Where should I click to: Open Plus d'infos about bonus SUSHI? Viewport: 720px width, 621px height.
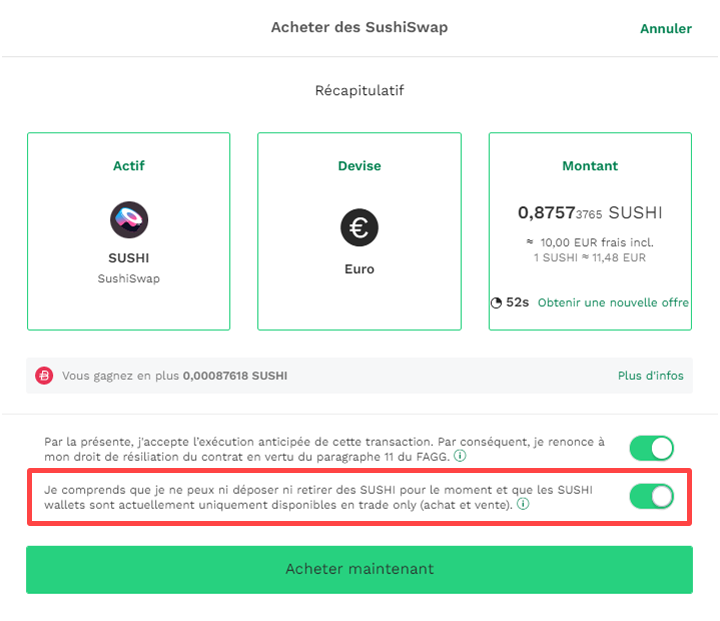[651, 376]
